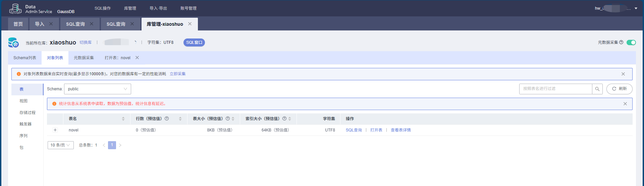Toggle the 元数据采集 switch
The image size is (644, 186).
click(631, 42)
